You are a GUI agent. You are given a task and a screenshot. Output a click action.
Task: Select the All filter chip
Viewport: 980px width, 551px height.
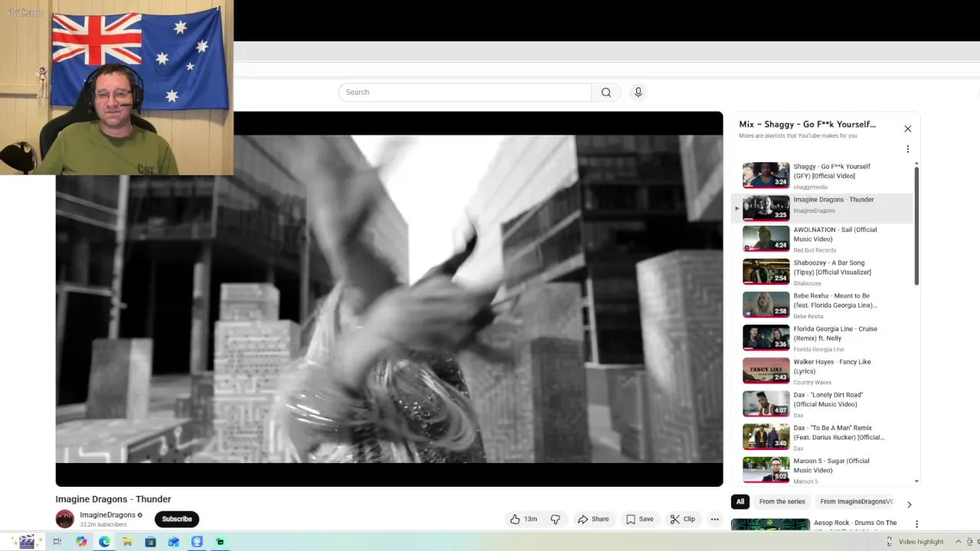click(740, 502)
